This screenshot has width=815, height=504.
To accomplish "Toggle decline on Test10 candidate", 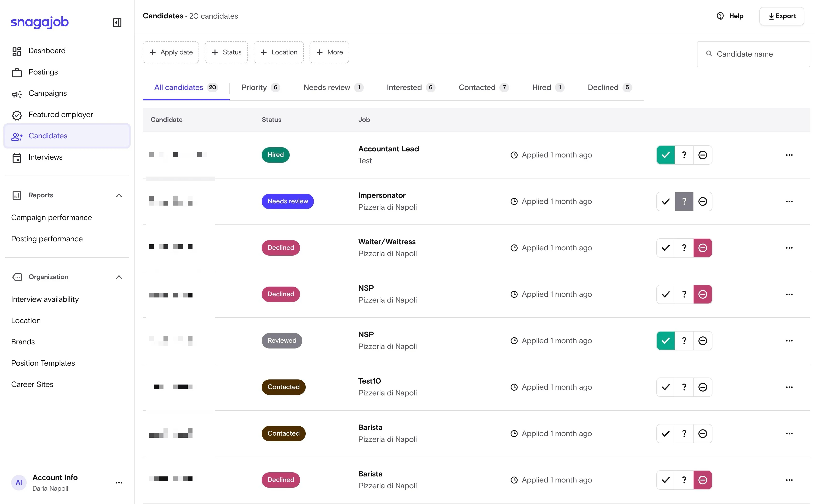I will pos(702,387).
